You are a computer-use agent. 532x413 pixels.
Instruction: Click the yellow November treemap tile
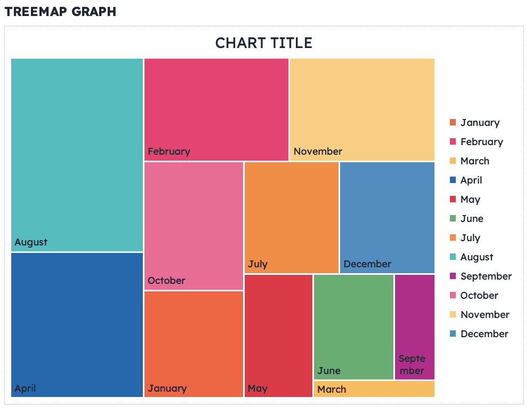(362, 109)
